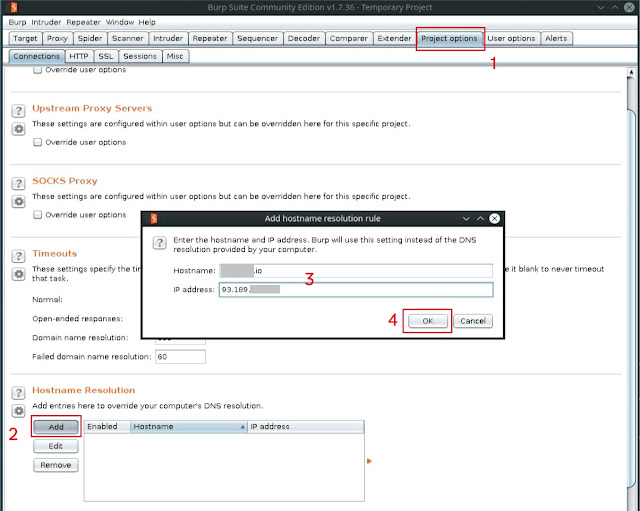Image resolution: width=640 pixels, height=511 pixels.
Task: Switch to the Spider tab
Action: point(90,38)
